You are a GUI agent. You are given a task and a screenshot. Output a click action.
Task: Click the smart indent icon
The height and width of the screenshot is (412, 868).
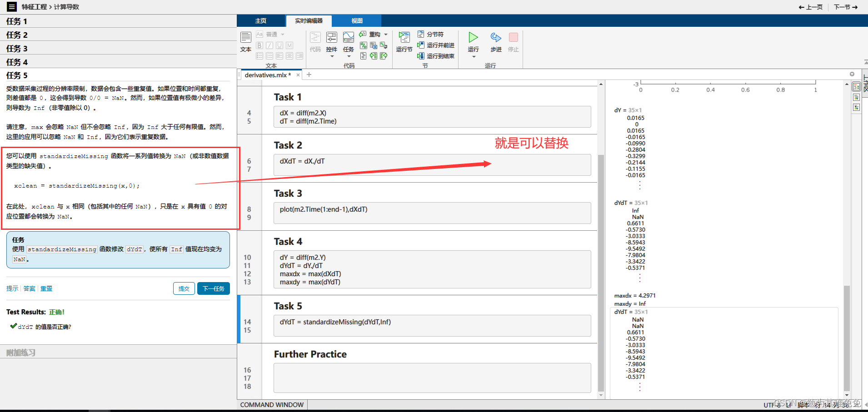[x=364, y=56]
